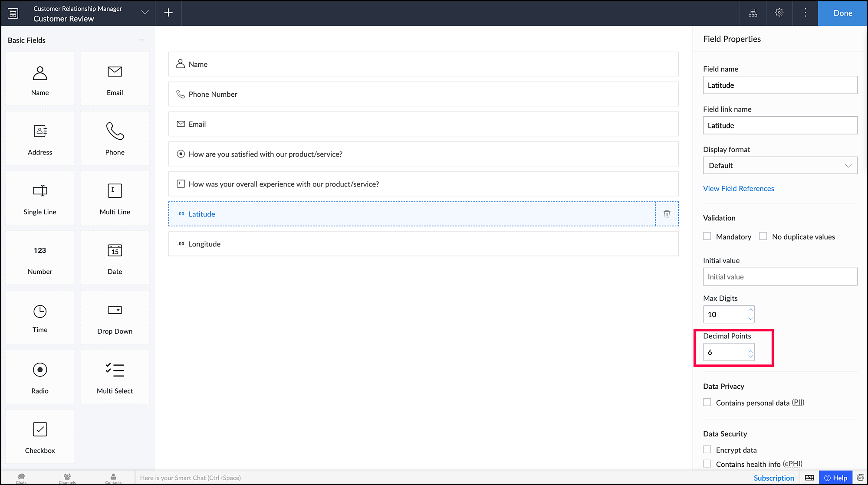Click the workflow hierarchy icon in header

click(753, 13)
